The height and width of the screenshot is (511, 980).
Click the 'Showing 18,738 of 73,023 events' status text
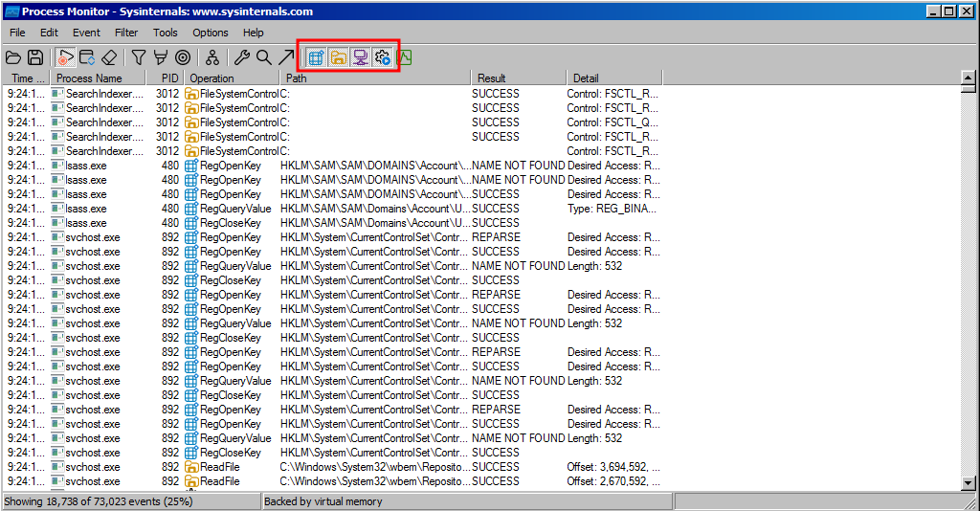tap(99, 501)
